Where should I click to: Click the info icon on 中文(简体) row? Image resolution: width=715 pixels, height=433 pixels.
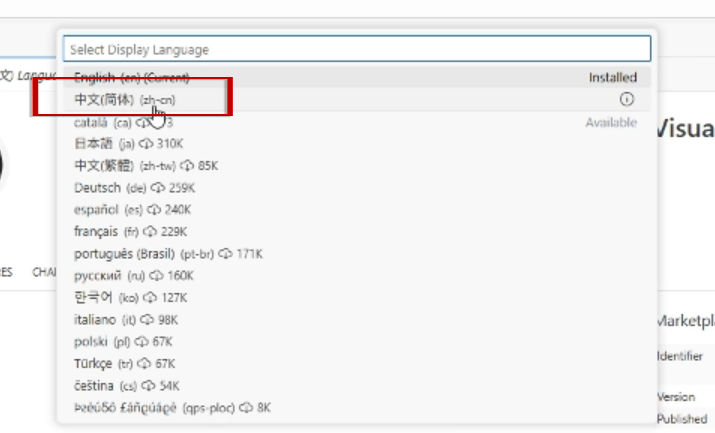[x=627, y=99]
